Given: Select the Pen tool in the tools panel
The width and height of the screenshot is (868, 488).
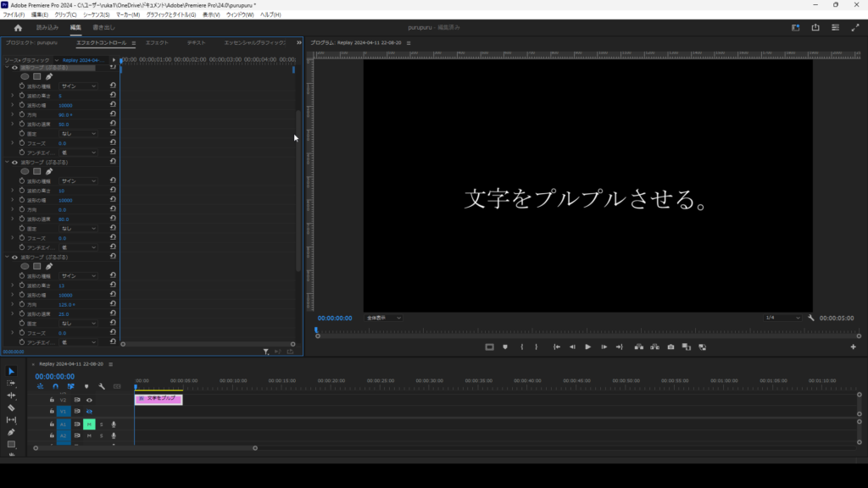Looking at the screenshot, I should click(11, 432).
